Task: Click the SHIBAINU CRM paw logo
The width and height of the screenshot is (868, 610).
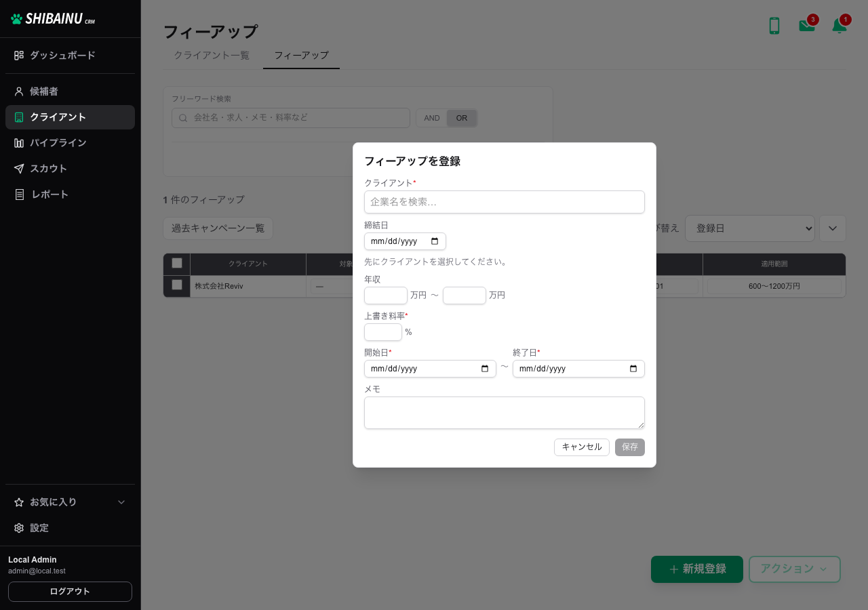Action: click(17, 19)
